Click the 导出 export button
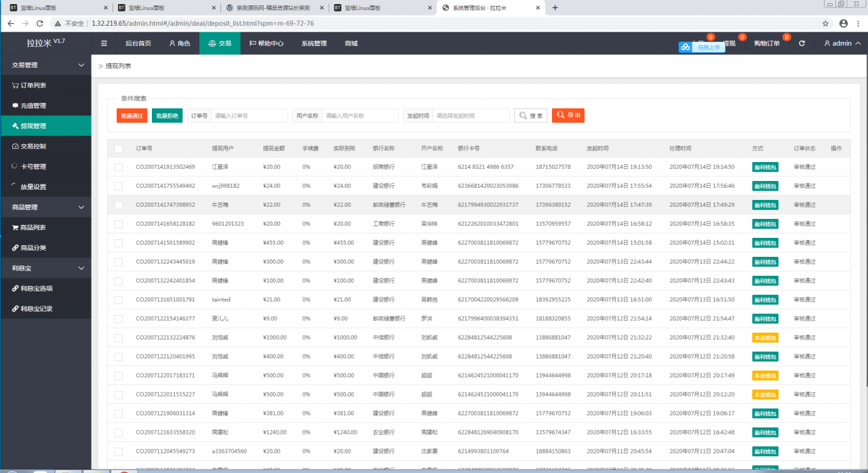This screenshot has width=868, height=473. tap(568, 115)
